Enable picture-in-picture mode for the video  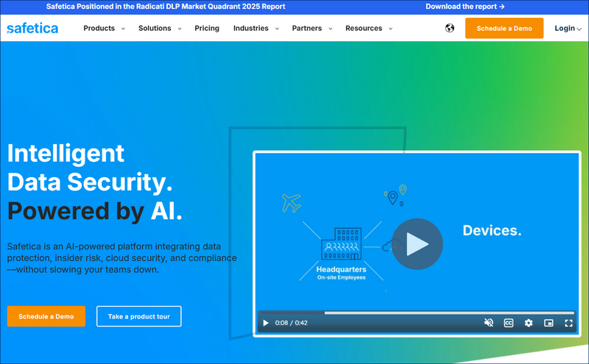pos(549,323)
